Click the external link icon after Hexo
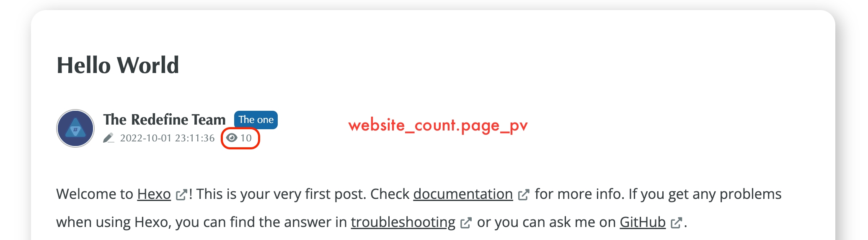The image size is (868, 240). pos(181,195)
